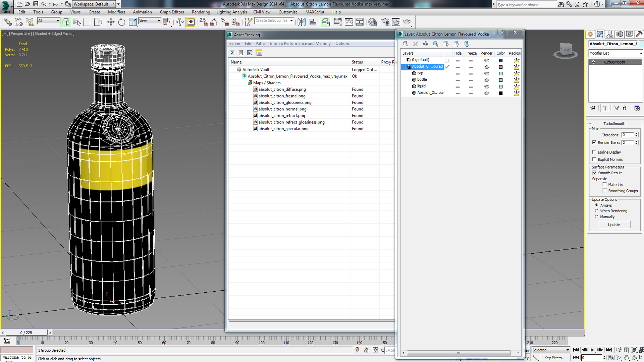Click refresh icon in Asset Tracking
This screenshot has height=362, width=644.
[x=232, y=53]
